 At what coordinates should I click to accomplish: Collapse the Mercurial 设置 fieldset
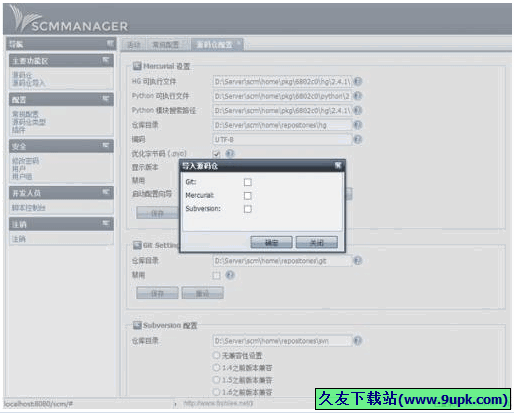[x=137, y=66]
